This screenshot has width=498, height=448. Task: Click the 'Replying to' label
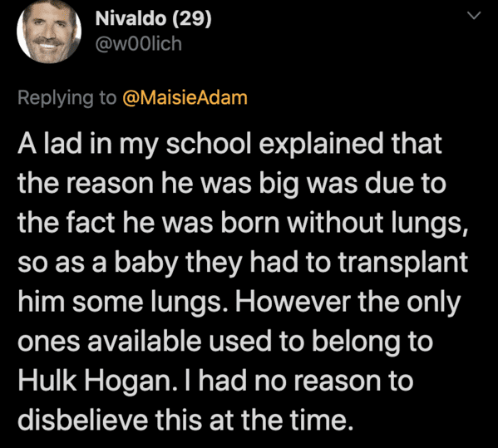click(67, 98)
